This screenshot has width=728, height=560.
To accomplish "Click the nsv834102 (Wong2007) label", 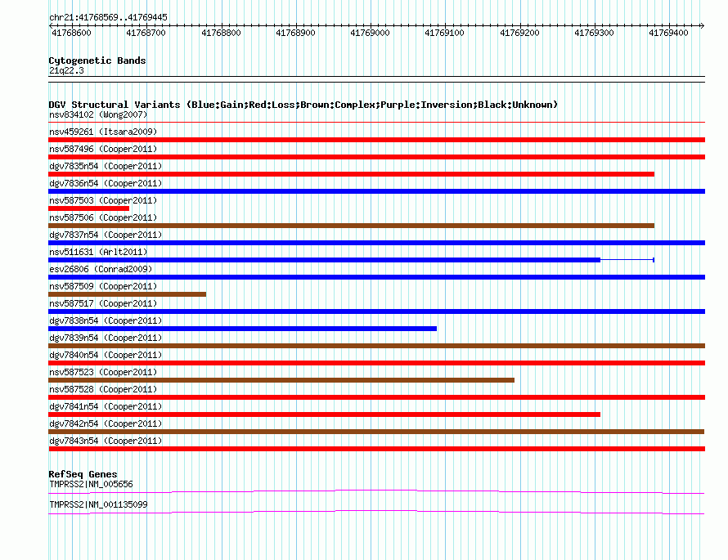I will coord(98,114).
